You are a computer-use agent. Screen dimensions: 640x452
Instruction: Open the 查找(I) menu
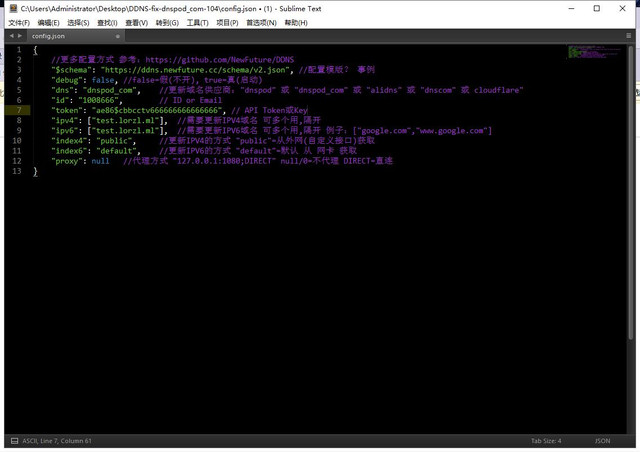point(107,23)
